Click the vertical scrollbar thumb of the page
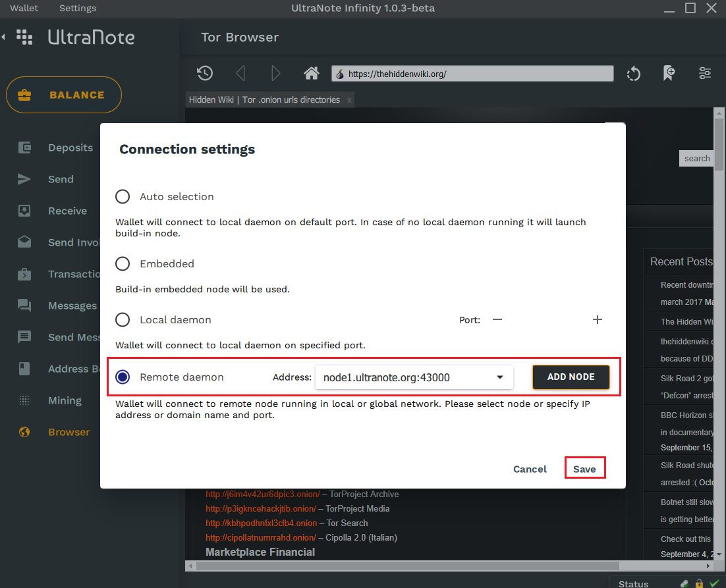 point(719,144)
